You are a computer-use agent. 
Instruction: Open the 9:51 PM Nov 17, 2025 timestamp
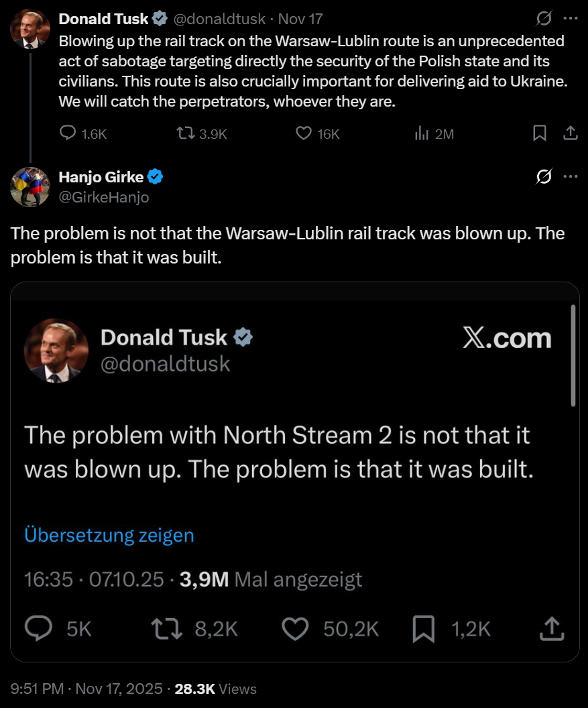(86, 689)
